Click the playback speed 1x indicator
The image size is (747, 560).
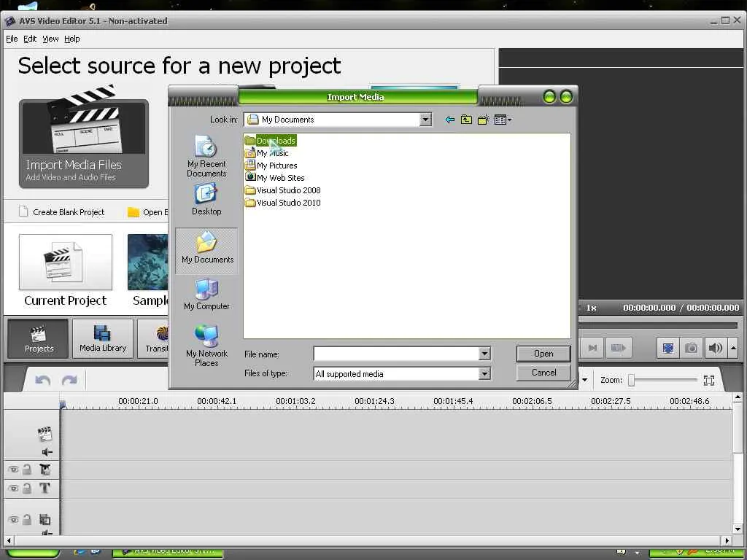click(x=592, y=308)
